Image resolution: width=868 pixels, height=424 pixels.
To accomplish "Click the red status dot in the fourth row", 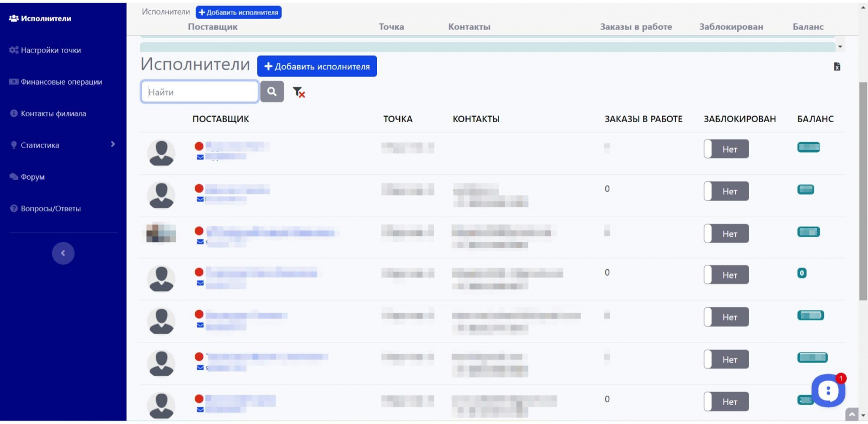I will click(199, 272).
